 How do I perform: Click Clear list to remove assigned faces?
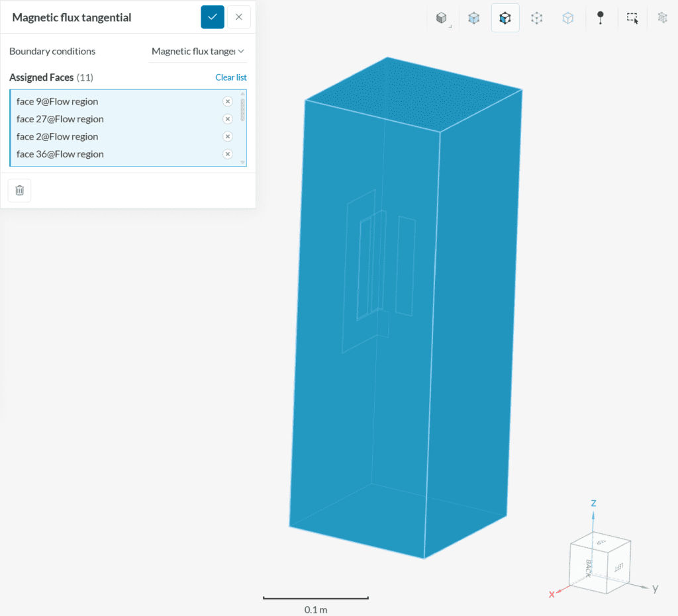pos(231,77)
